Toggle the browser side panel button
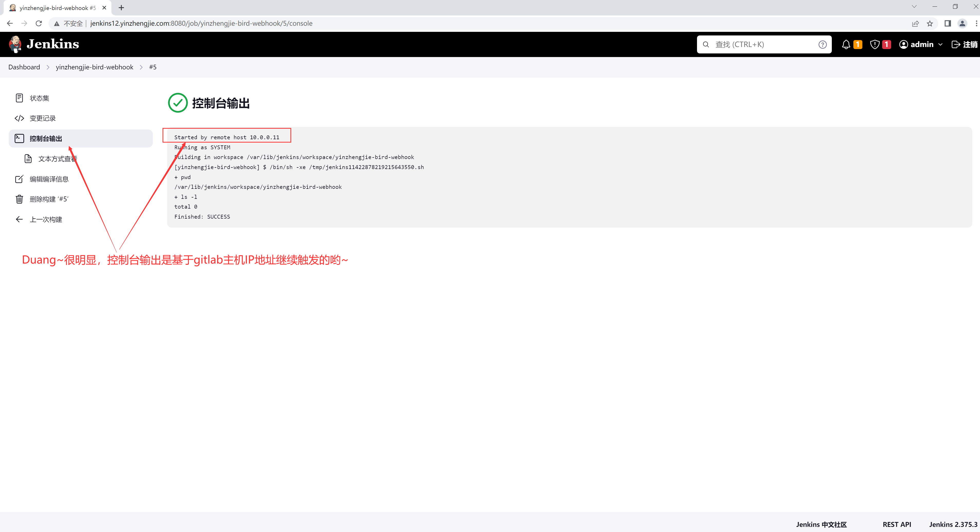 coord(947,24)
